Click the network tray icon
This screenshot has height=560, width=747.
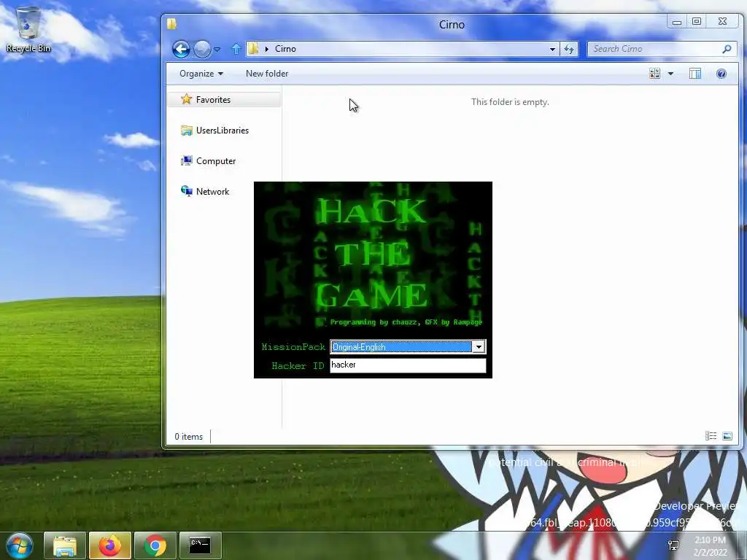(x=673, y=545)
